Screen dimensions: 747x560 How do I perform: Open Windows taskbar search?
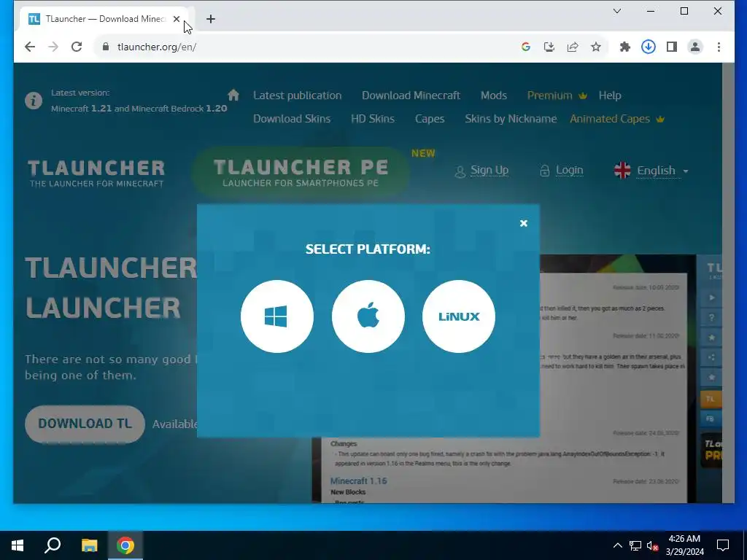pos(53,545)
